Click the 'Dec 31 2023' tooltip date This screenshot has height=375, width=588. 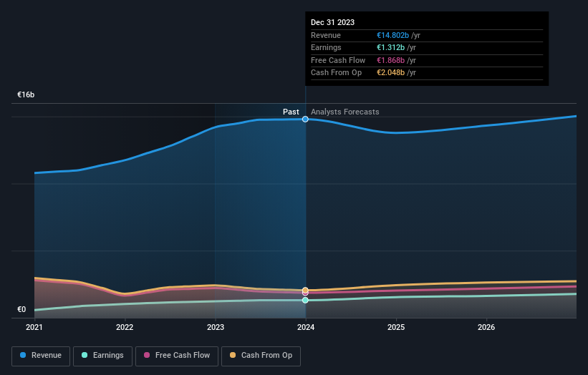[x=332, y=22]
